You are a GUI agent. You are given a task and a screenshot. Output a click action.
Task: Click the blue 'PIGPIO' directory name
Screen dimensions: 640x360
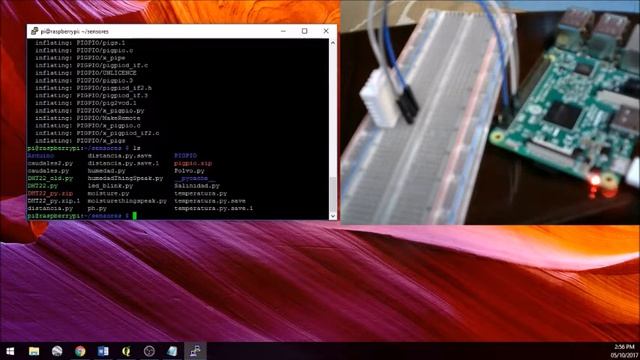pyautogui.click(x=185, y=156)
